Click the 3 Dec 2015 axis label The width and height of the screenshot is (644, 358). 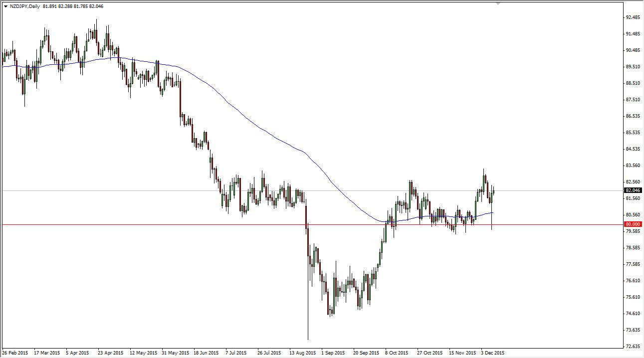[x=493, y=353]
